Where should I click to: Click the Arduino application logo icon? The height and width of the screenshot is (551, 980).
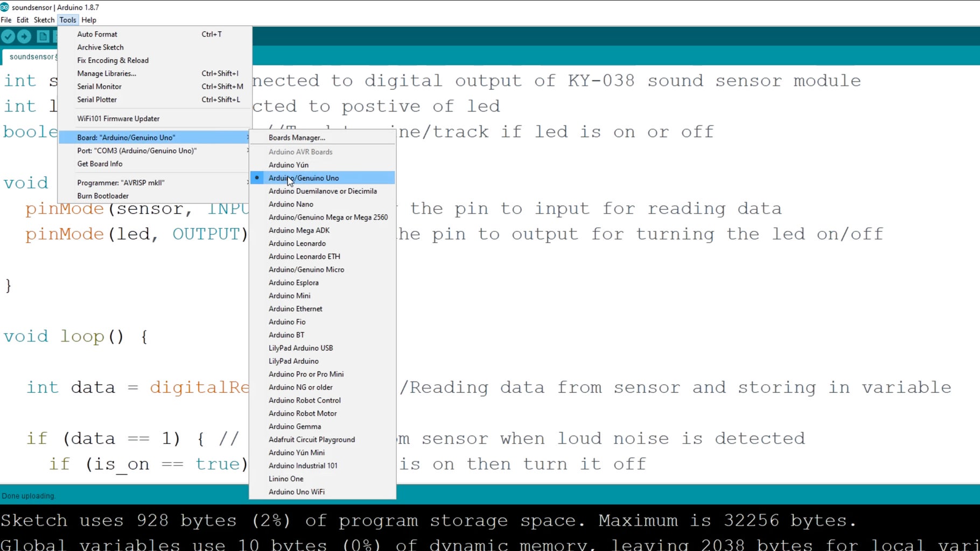pos(5,7)
